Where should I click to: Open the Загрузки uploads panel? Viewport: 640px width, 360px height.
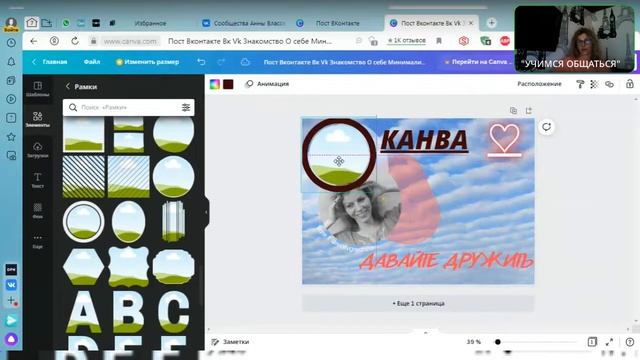38,150
